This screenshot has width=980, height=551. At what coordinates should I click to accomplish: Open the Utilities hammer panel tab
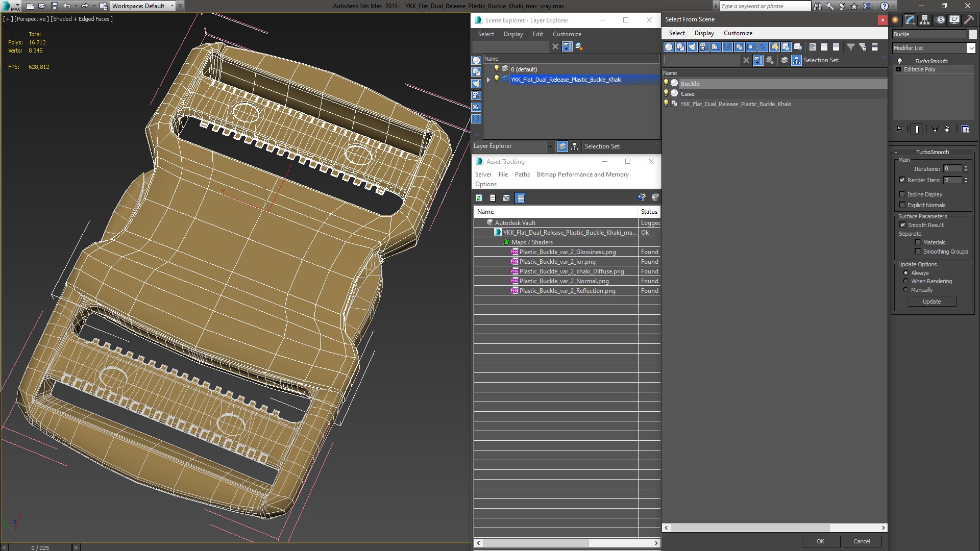coord(969,20)
